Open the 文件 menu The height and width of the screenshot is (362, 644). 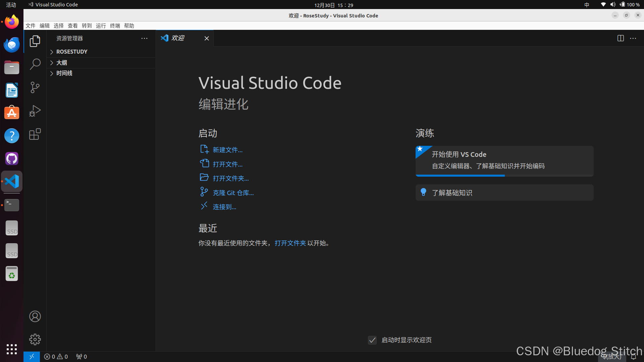(x=31, y=25)
